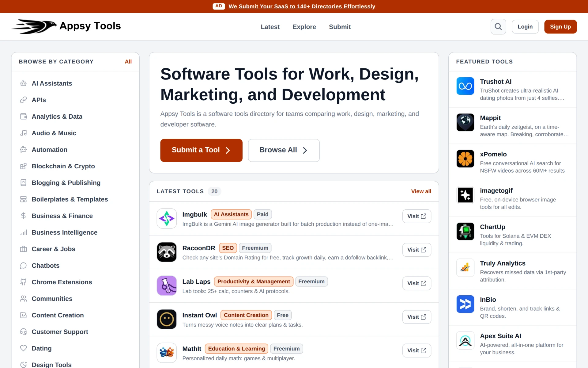Open the RacoonDR raccoon logo
Viewport: 588px width, 368px height.
(167, 252)
